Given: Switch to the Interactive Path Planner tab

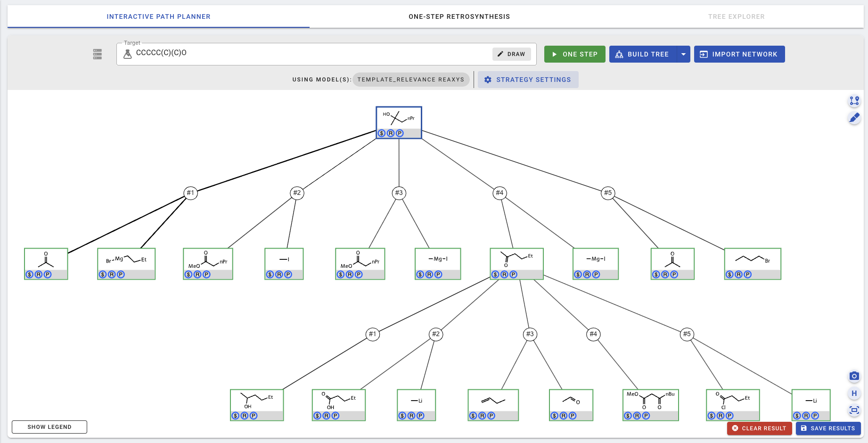Looking at the screenshot, I should point(158,16).
